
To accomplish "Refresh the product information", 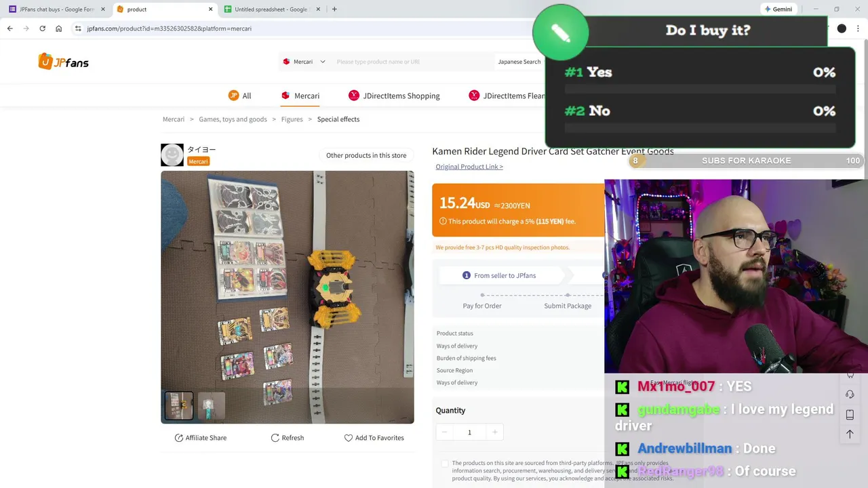I will coord(288,438).
